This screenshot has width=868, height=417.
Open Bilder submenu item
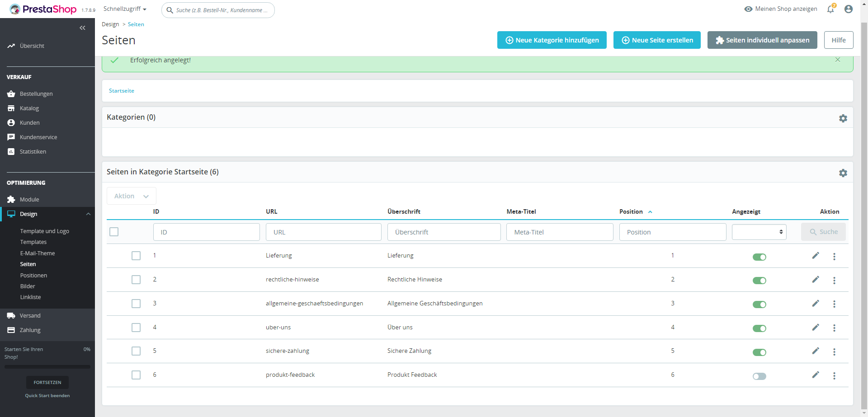coord(28,286)
